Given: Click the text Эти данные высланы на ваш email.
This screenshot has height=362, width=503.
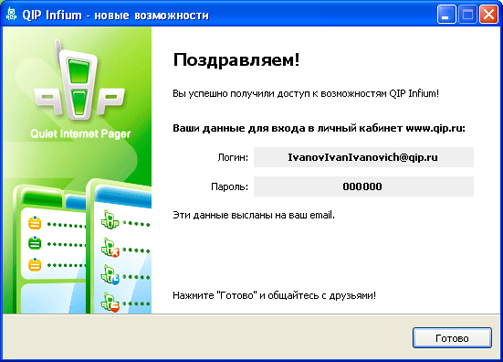Looking at the screenshot, I should (x=253, y=215).
